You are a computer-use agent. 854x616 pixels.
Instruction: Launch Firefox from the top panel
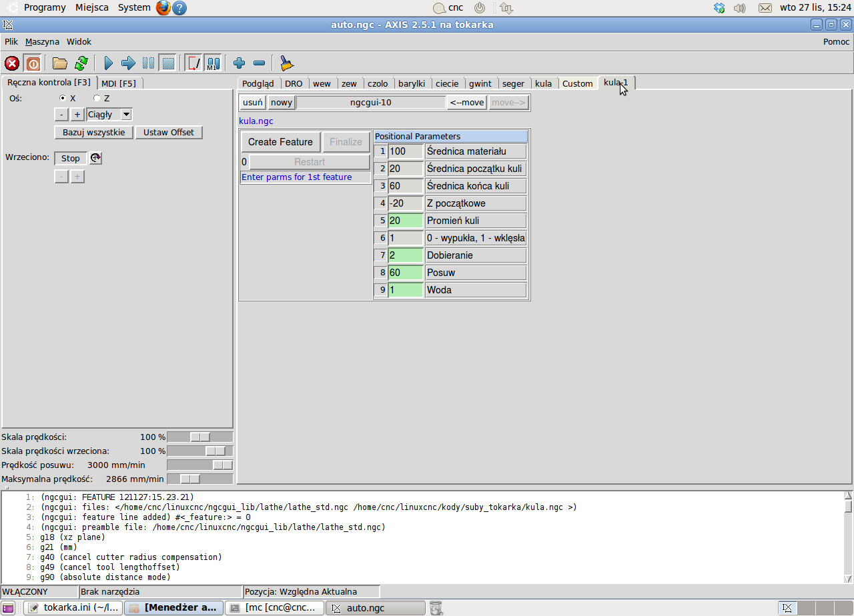(163, 8)
